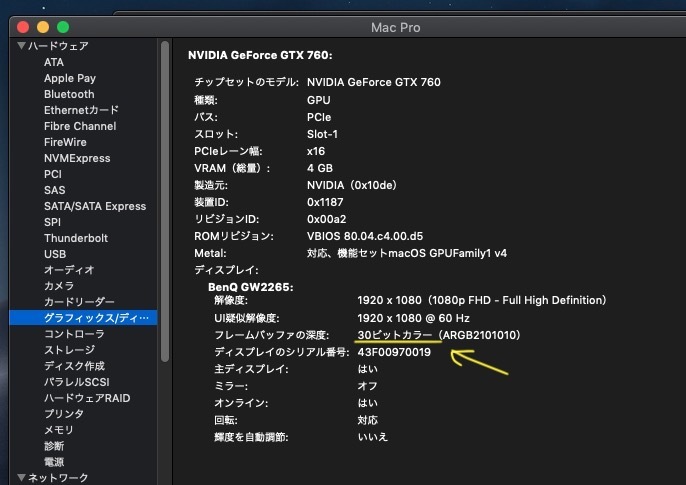Click the BenQ GW2265: display heading
Screen dimensions: 686x485
251,287
